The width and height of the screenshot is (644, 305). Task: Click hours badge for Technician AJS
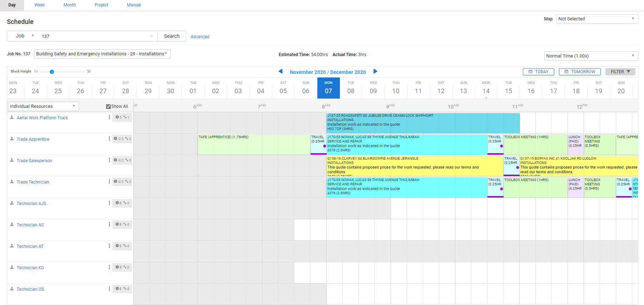[x=122, y=203]
